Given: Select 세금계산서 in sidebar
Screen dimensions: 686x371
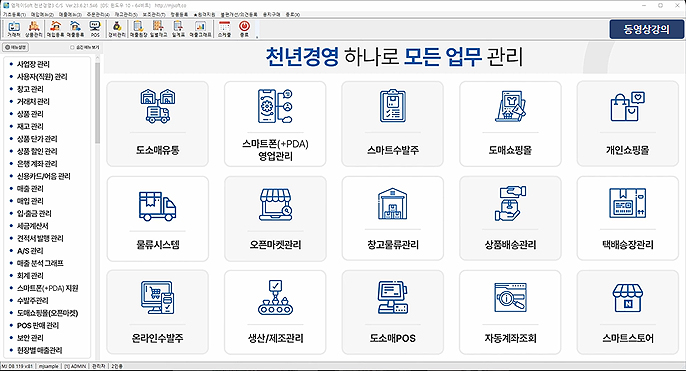Looking at the screenshot, I should point(33,226).
